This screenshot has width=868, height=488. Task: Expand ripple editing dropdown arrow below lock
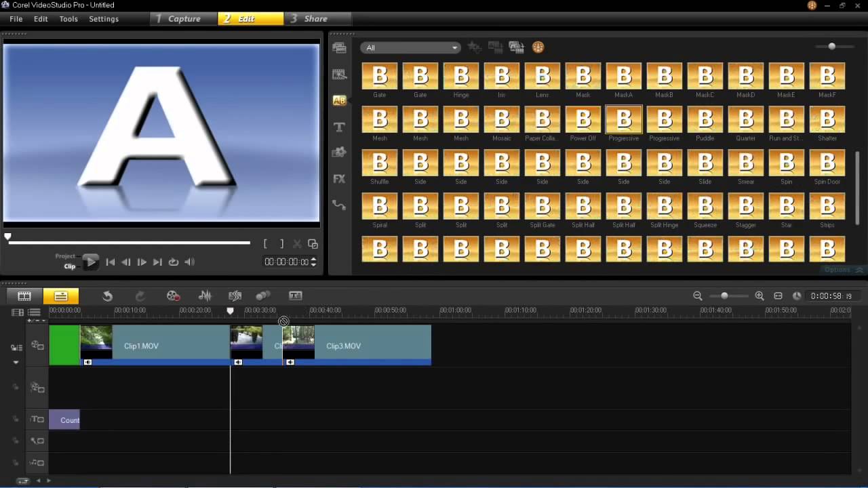coord(16,363)
